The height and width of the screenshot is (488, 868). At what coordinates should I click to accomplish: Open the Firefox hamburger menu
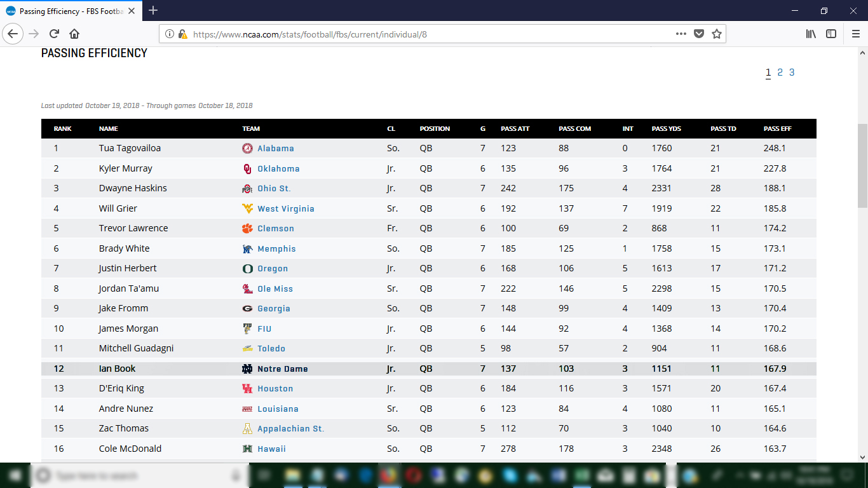(855, 34)
